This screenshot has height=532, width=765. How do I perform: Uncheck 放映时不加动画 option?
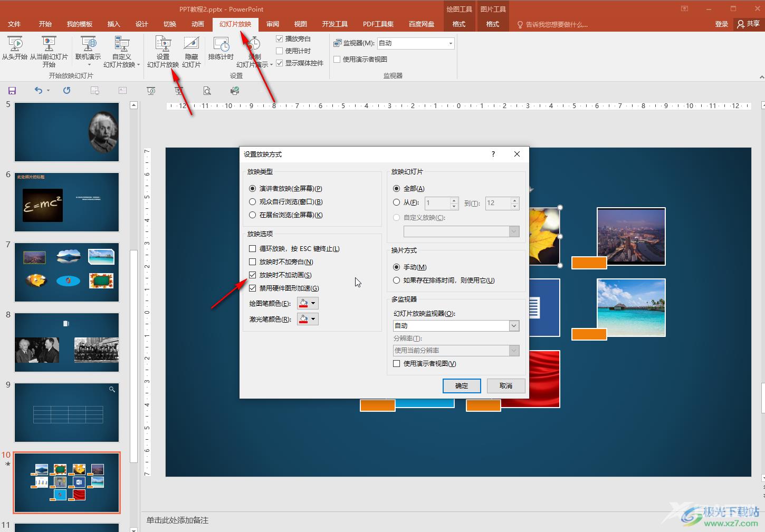[x=252, y=275]
